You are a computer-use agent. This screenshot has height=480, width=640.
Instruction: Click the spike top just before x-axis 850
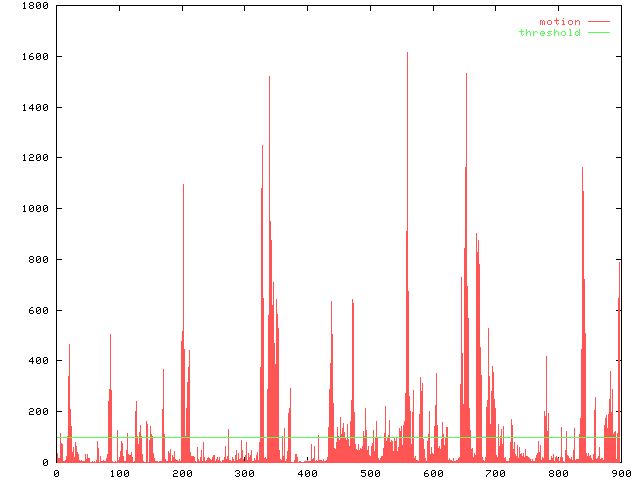582,169
